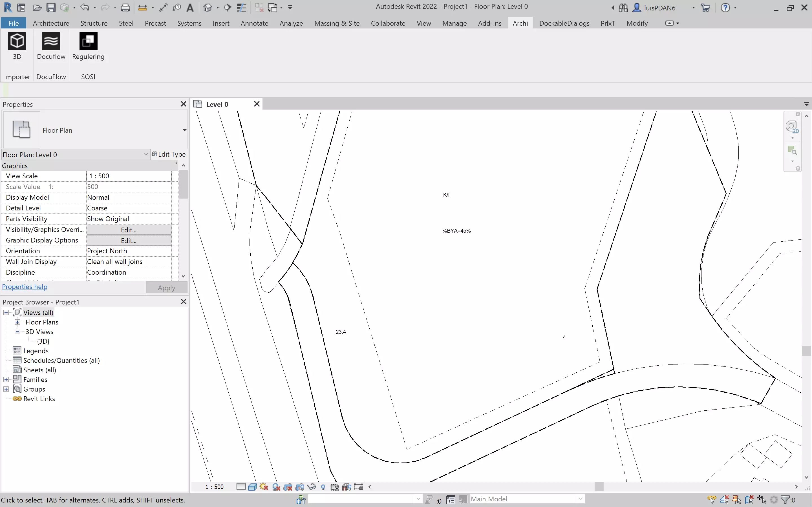Click the Visual Style icon in view bar
The width and height of the screenshot is (812, 507).
(252, 487)
